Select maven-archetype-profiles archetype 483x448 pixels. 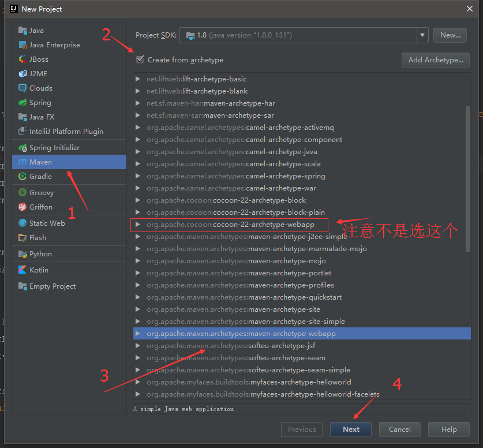click(302, 285)
